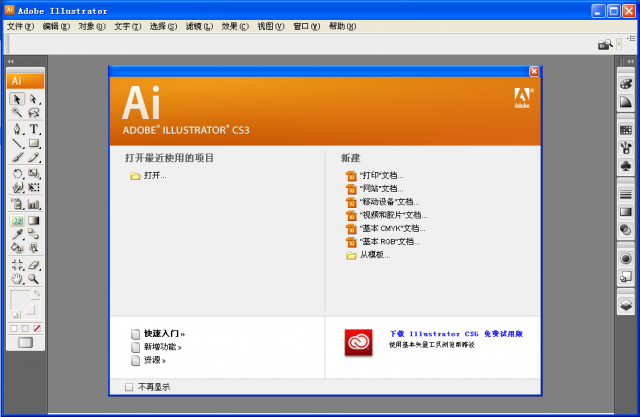Select the Lasso tool
The image size is (640, 417).
coord(33,113)
